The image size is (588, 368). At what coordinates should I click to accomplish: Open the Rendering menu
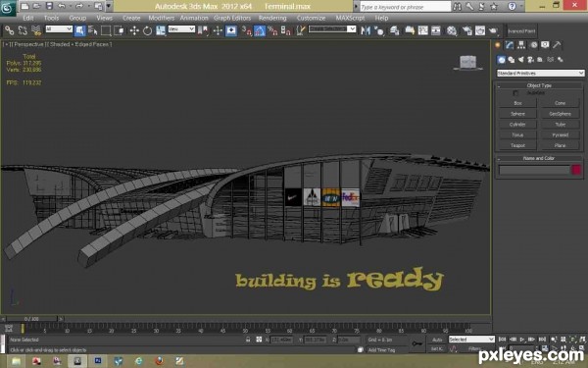pos(272,18)
